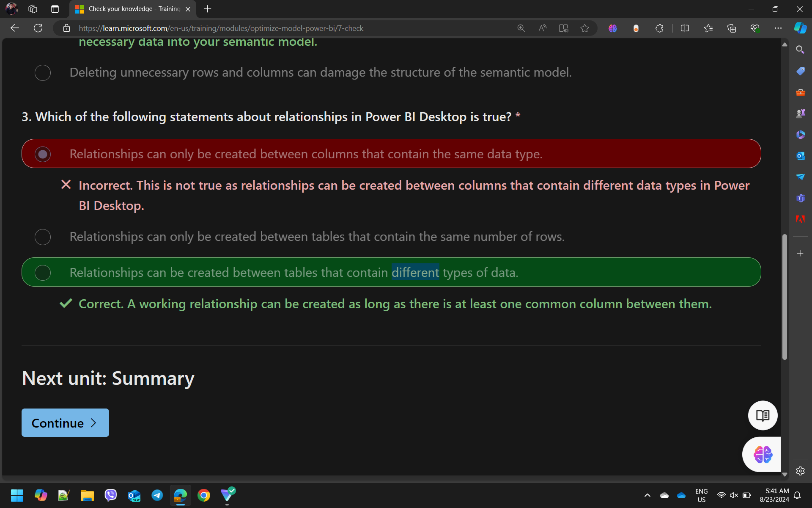Select 'Deleting unnecessary rows and columns' option
The image size is (812, 508).
point(43,73)
